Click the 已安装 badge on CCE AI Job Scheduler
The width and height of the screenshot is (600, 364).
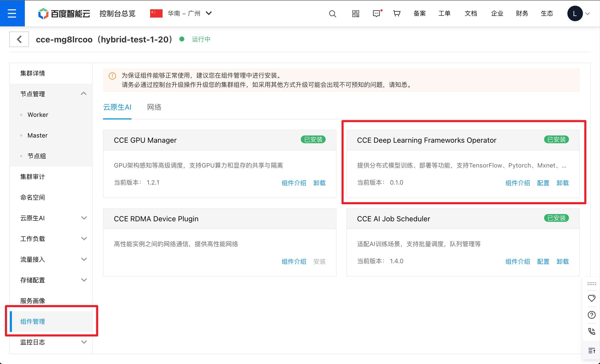pos(557,218)
